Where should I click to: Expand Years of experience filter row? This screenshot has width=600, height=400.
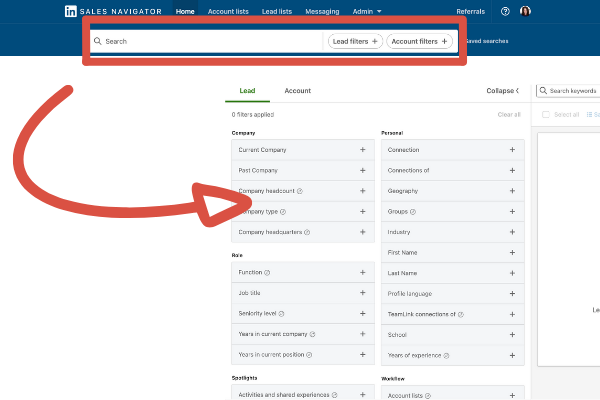click(x=453, y=355)
